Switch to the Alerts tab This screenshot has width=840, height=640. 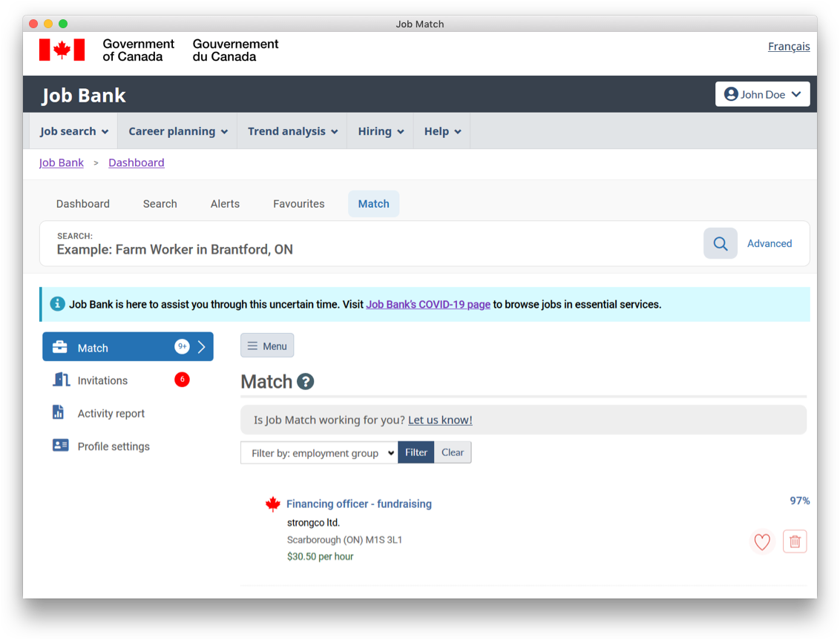coord(225,204)
